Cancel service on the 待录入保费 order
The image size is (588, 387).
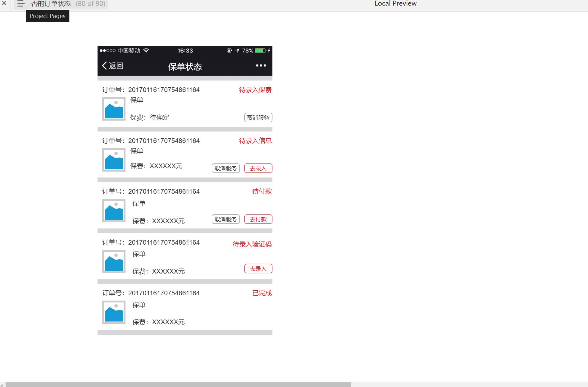258,117
